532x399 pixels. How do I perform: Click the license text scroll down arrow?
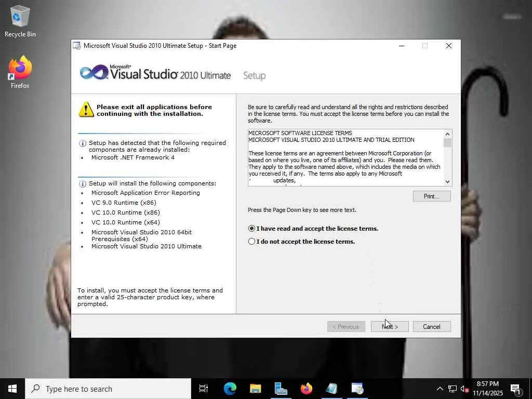pos(447,181)
